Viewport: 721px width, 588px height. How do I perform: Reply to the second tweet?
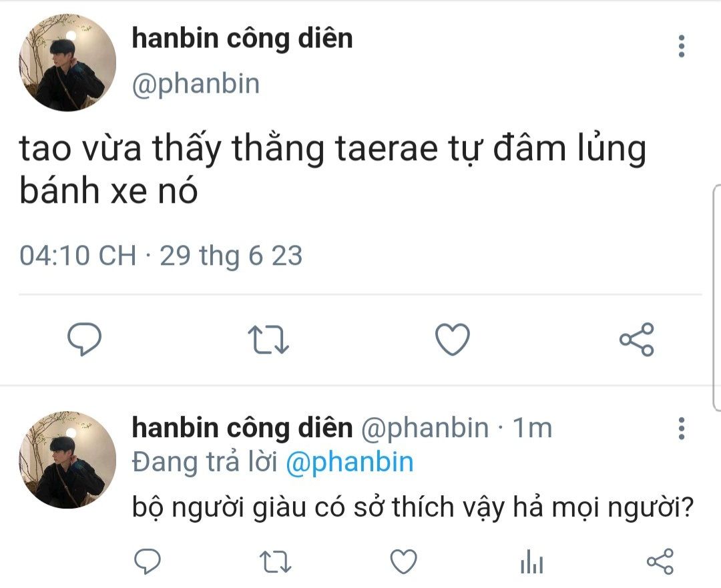tap(147, 561)
